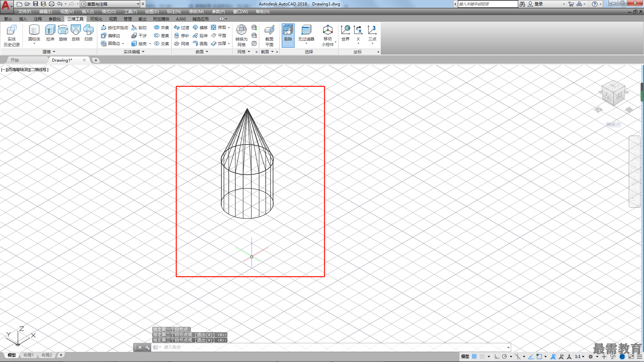Select the 圆柱体 cylinder tool
The height and width of the screenshot is (362, 644).
pos(34,34)
